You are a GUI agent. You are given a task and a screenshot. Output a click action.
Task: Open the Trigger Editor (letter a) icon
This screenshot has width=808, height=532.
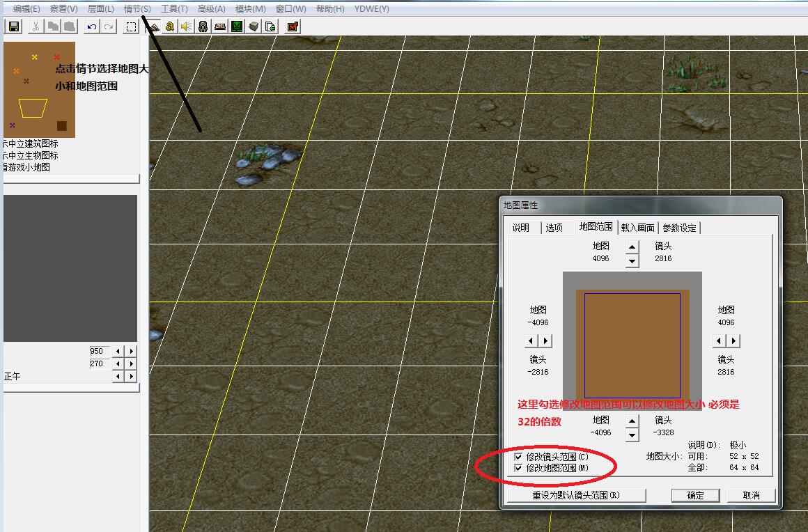169,26
